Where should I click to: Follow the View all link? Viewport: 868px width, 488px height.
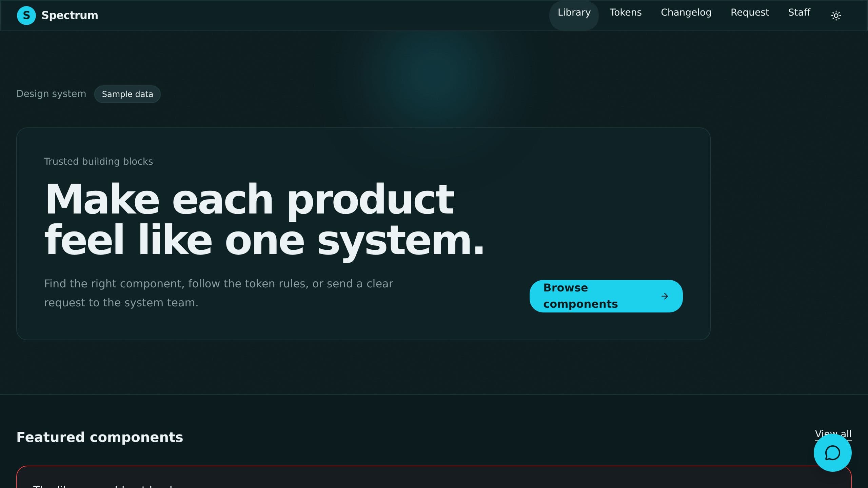[x=833, y=434]
